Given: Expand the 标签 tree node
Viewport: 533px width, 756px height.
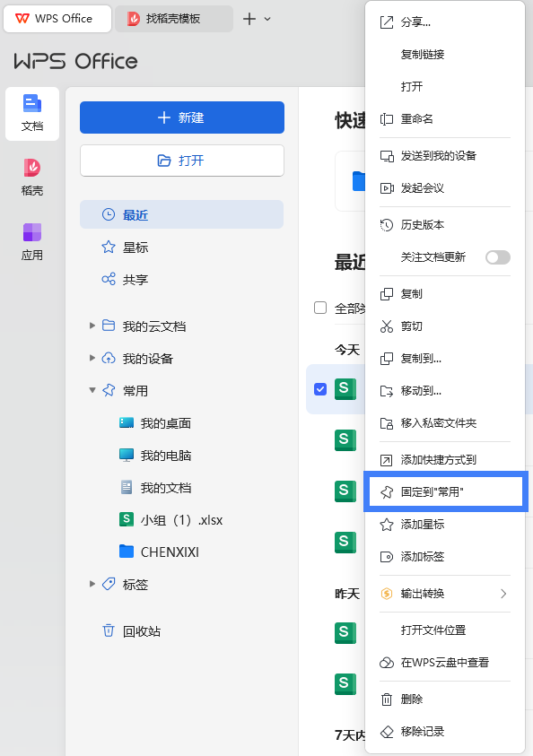Looking at the screenshot, I should coord(92,585).
